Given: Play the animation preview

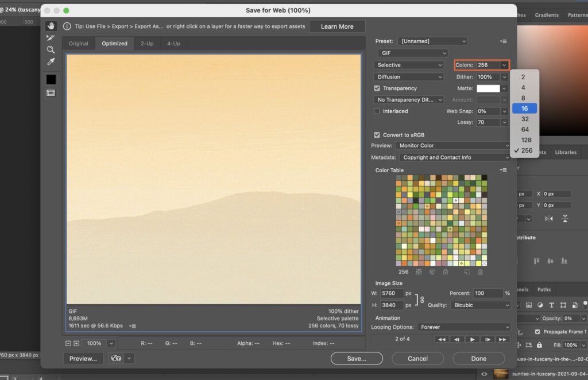Looking at the screenshot, I should coord(473,339).
